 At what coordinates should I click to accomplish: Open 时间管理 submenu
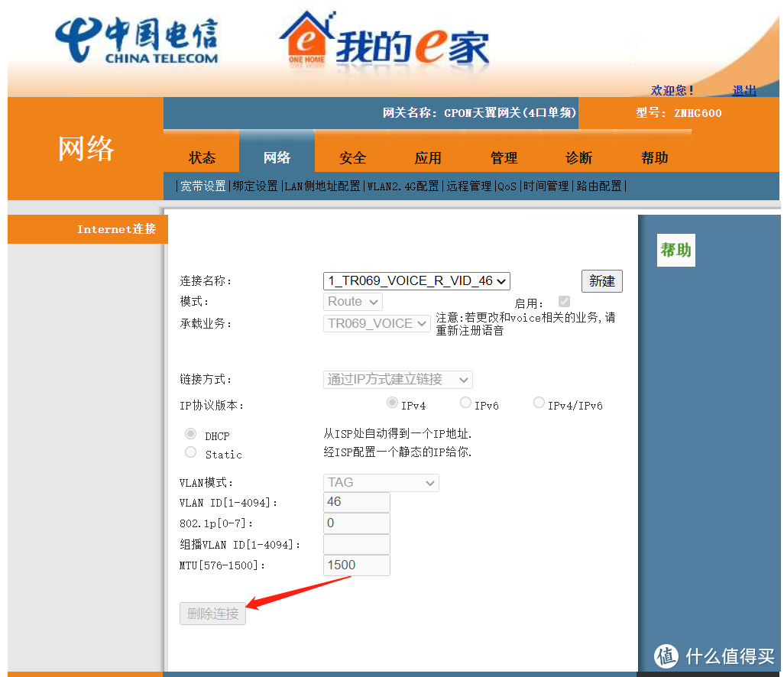point(546,186)
